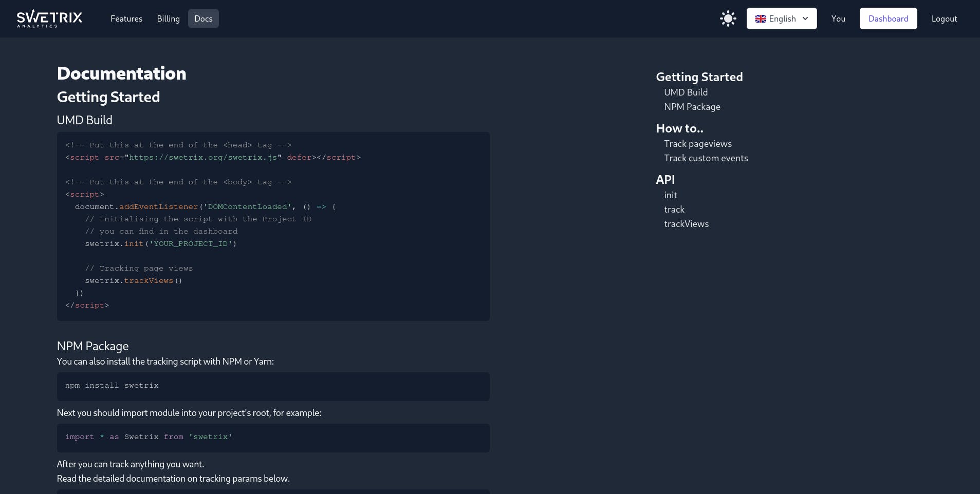Click the Documentation page heading
Screen dimensions: 980x494
(x=121, y=73)
